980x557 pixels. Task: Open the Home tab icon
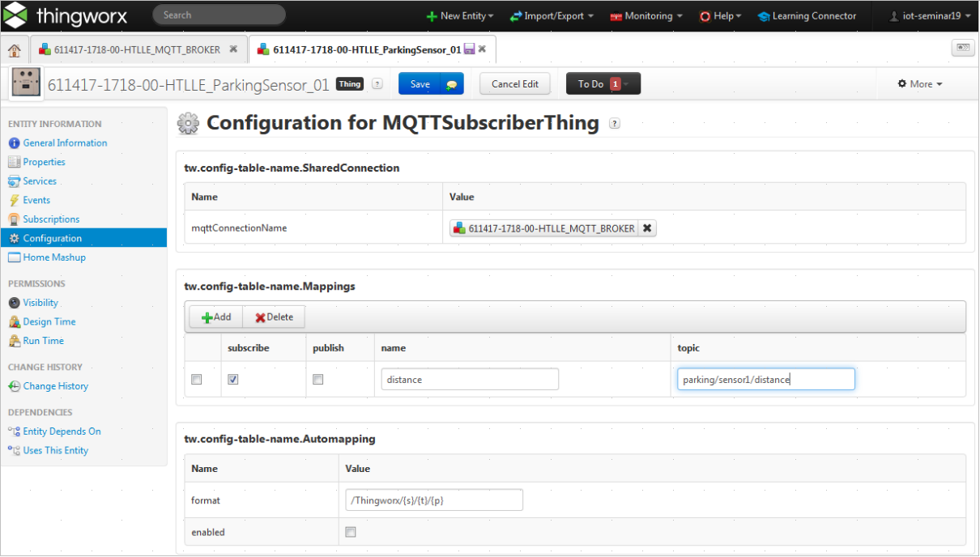15,50
